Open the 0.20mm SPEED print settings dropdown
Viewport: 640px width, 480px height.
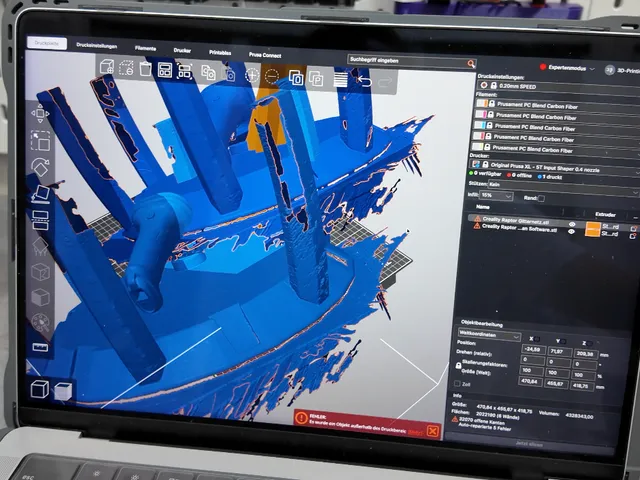click(559, 88)
